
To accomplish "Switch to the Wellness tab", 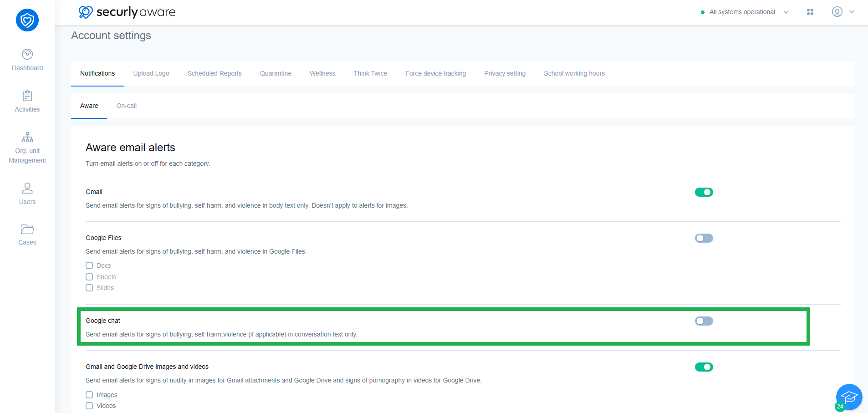I will click(x=322, y=73).
